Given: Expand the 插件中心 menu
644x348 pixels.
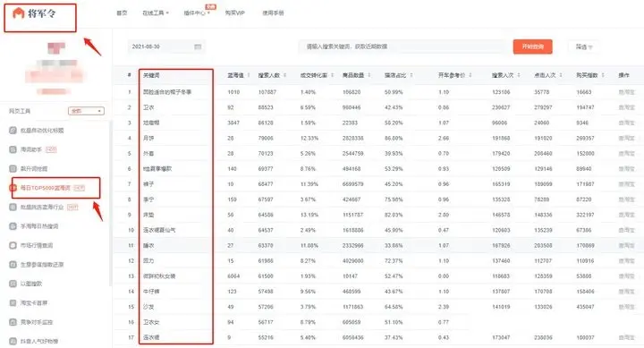Looking at the screenshot, I should [x=197, y=13].
